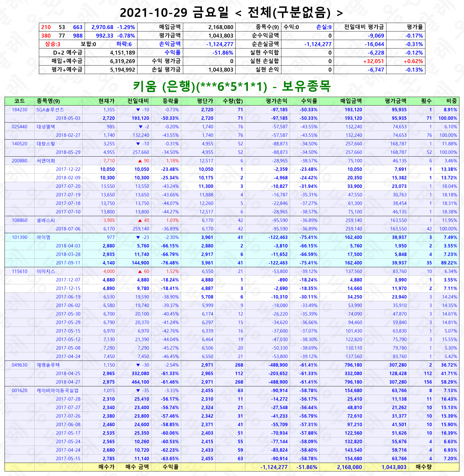
Task: Click the current price 7,710 of 서연이화
Action: (x=109, y=161)
